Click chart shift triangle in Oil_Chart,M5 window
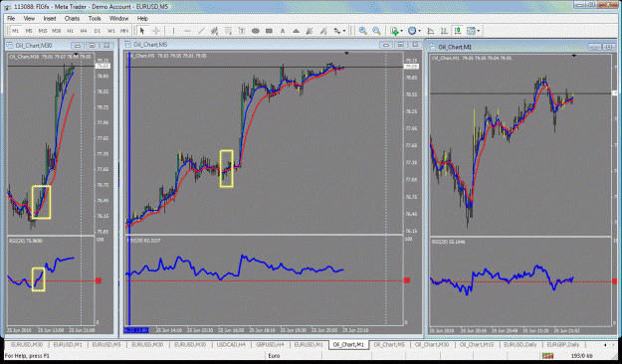The width and height of the screenshot is (622, 364). [346, 53]
